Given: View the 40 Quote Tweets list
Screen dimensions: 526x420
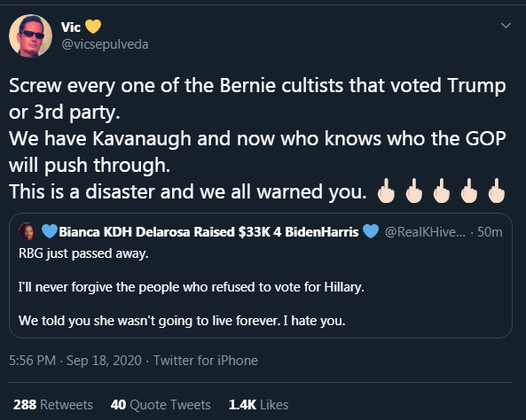Looking at the screenshot, I should 161,405.
